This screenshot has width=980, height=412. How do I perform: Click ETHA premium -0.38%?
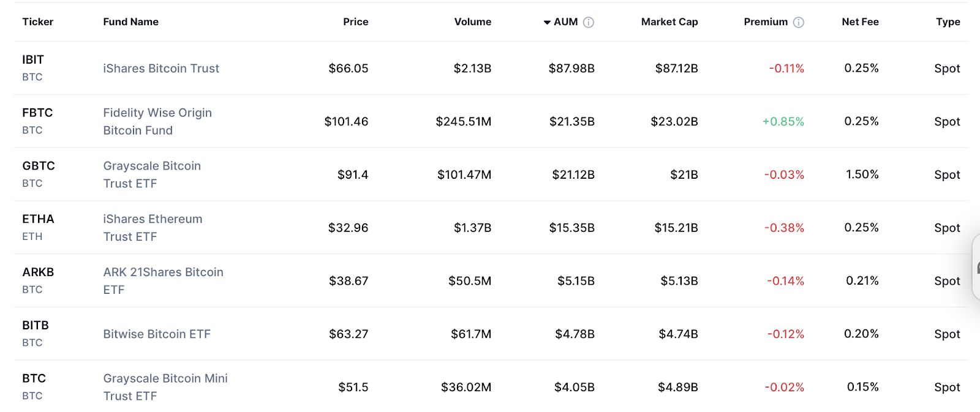pyautogui.click(x=784, y=228)
